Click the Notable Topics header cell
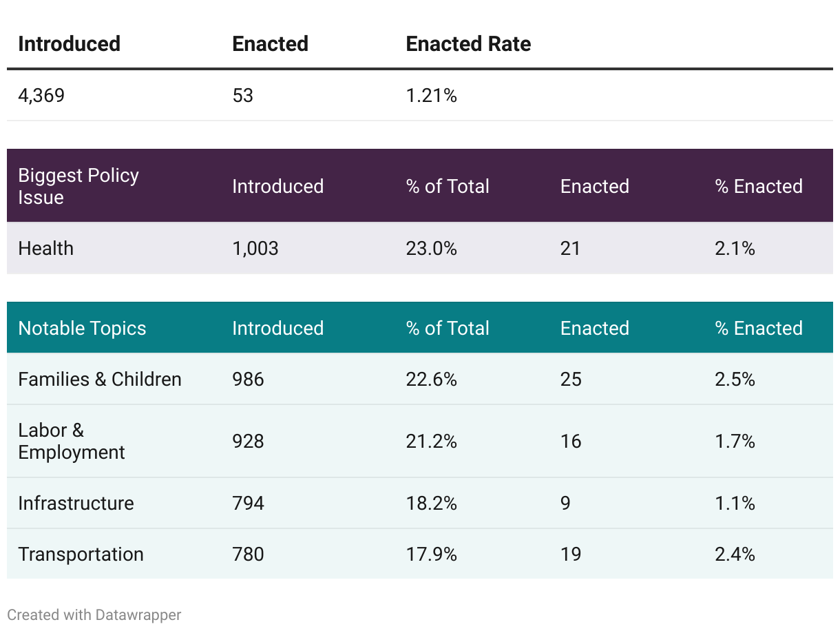 [x=82, y=328]
